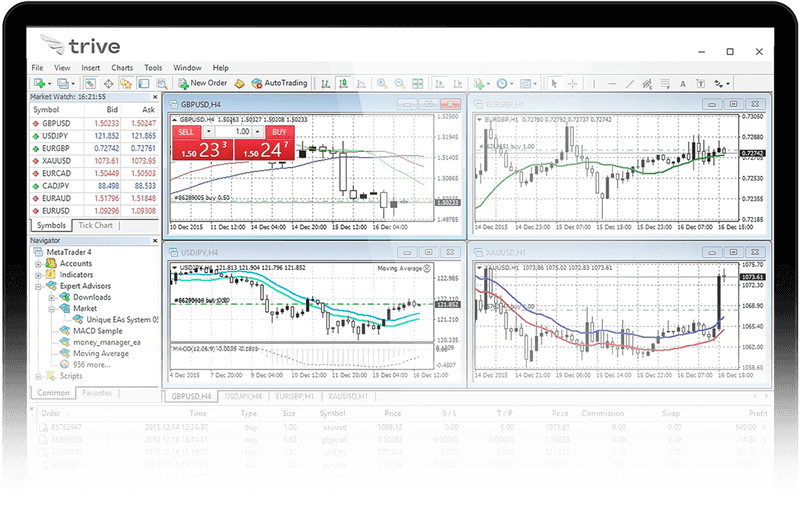Click the trive logo
Viewport: 800px width, 525px height.
80,45
